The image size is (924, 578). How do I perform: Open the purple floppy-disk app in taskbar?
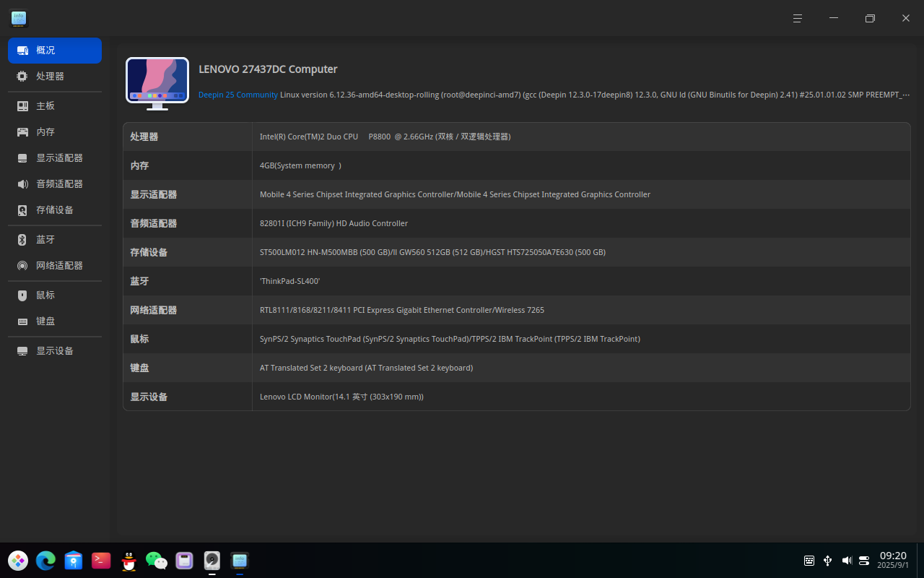pos(184,560)
